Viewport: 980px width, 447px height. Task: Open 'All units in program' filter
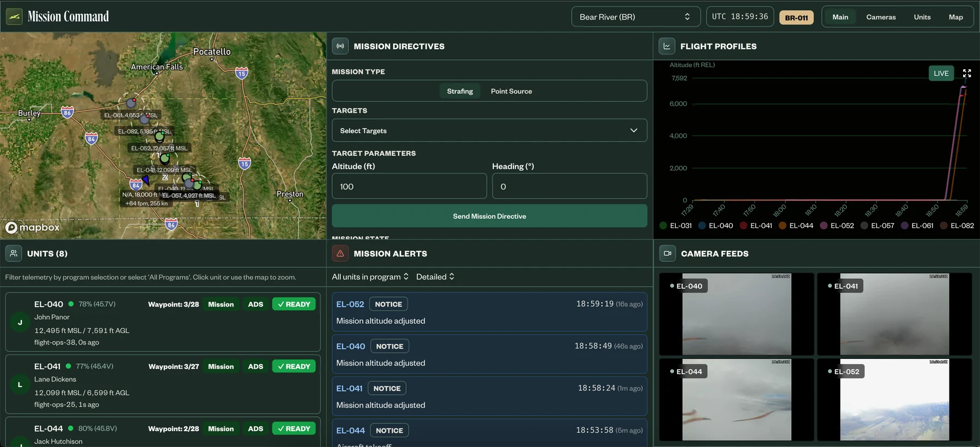pos(370,277)
